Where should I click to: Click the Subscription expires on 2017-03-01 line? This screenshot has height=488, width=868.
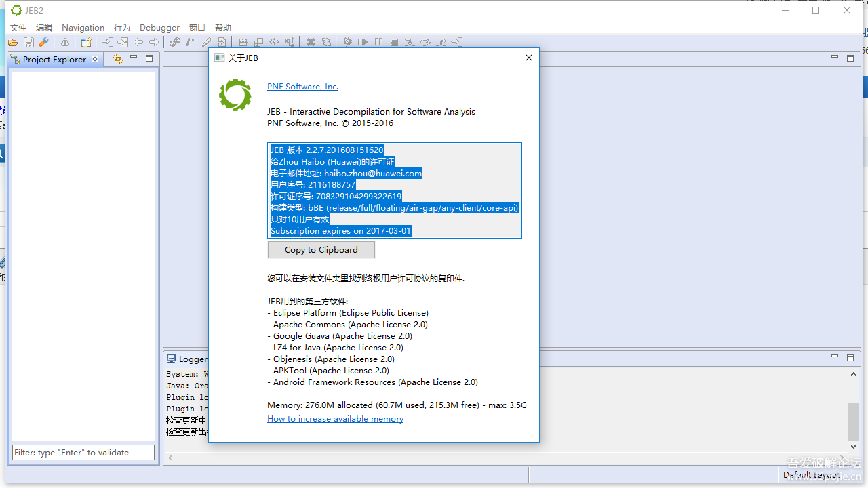[340, 231]
